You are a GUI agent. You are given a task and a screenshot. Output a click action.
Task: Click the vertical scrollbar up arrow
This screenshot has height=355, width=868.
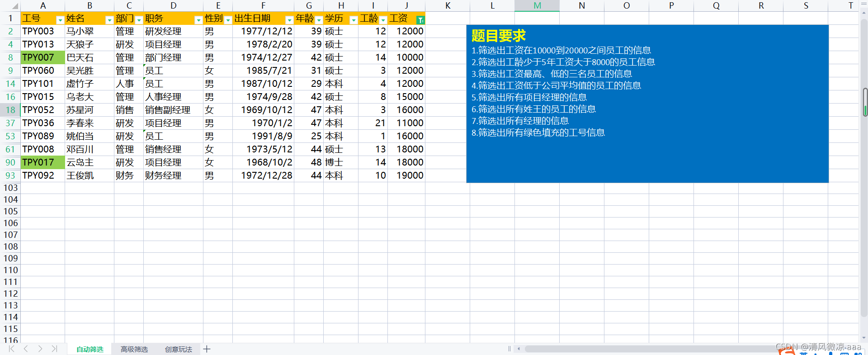[864, 13]
